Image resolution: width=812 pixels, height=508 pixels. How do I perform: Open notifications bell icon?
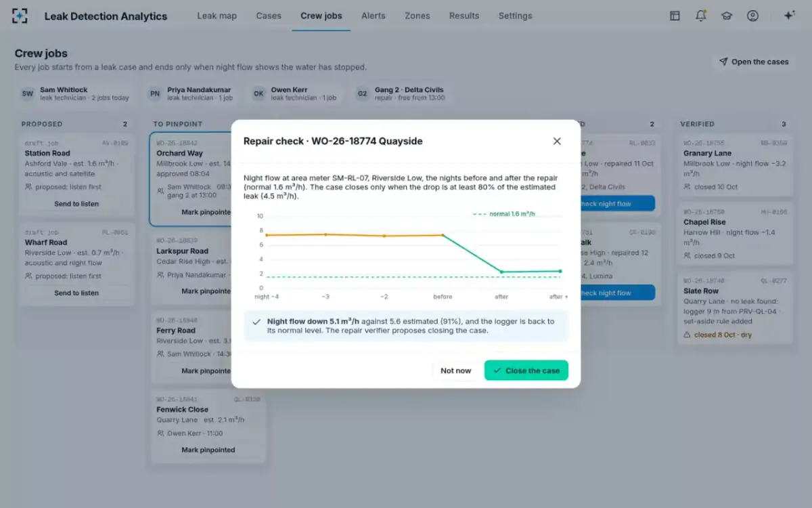701,16
